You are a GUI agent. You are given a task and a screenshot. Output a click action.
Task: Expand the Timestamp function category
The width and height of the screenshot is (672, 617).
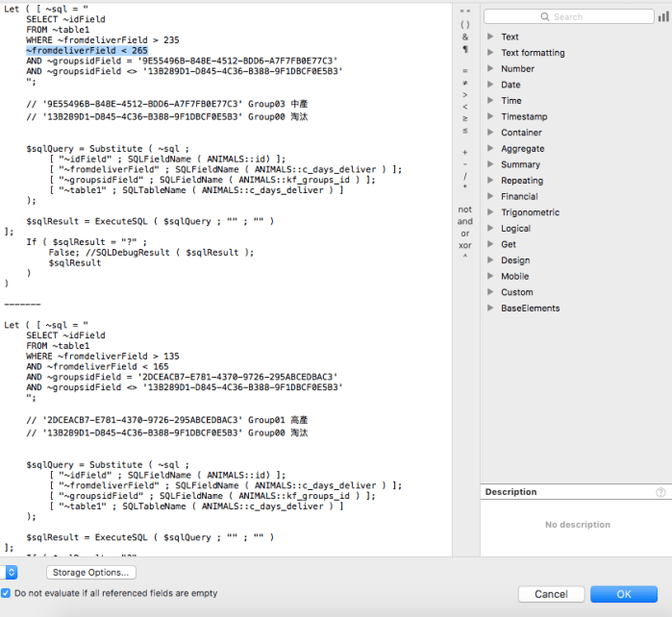tap(490, 116)
